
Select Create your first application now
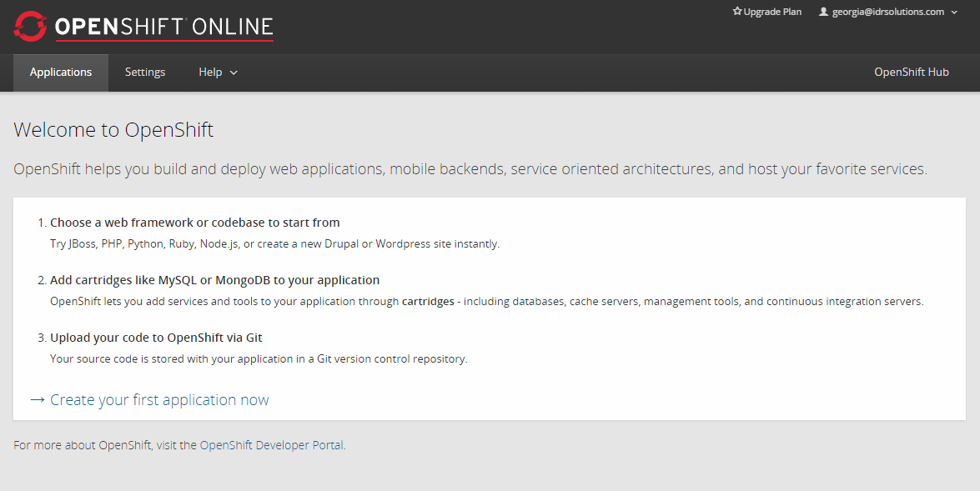pyautogui.click(x=159, y=400)
